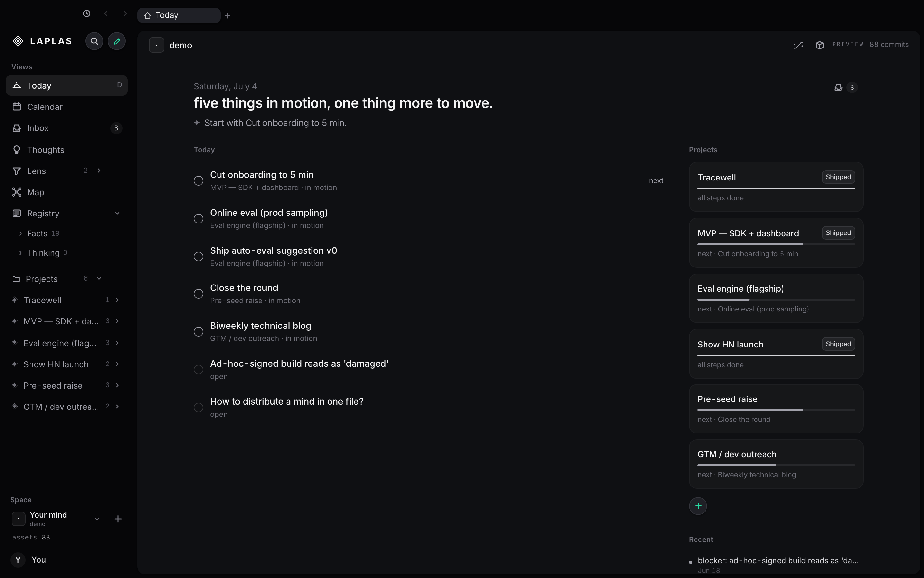This screenshot has height=578, width=924.
Task: Mark Close the round as done
Action: pyautogui.click(x=199, y=294)
